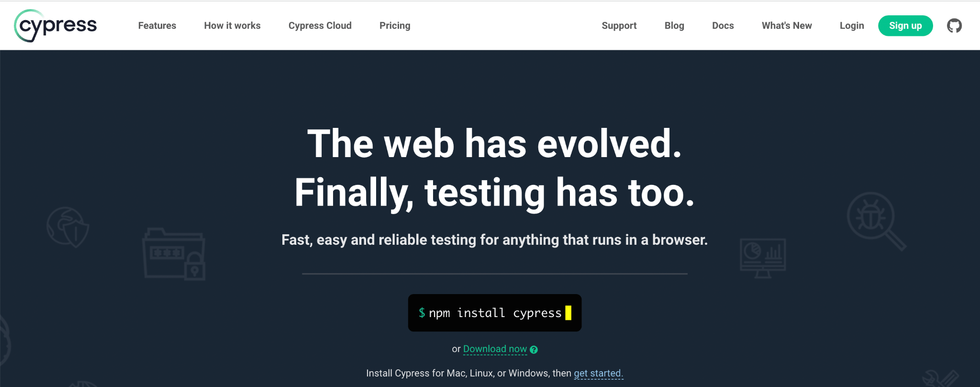
Task: Open Docs in the navigation
Action: 723,26
